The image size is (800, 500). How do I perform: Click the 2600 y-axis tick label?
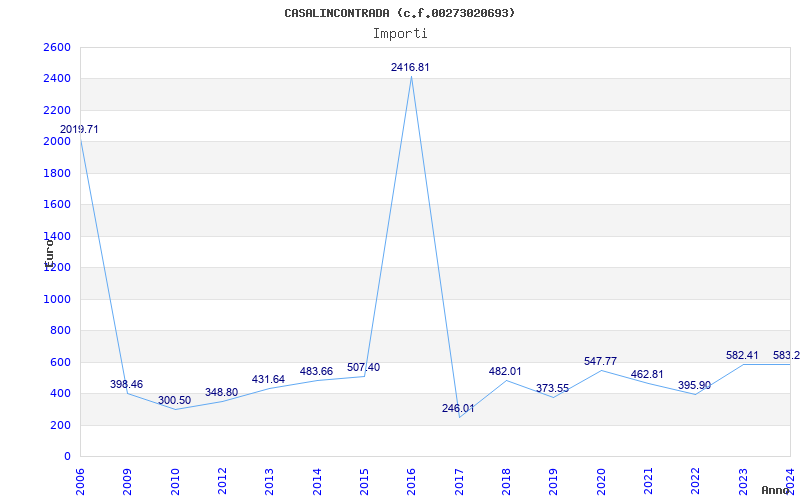click(57, 47)
